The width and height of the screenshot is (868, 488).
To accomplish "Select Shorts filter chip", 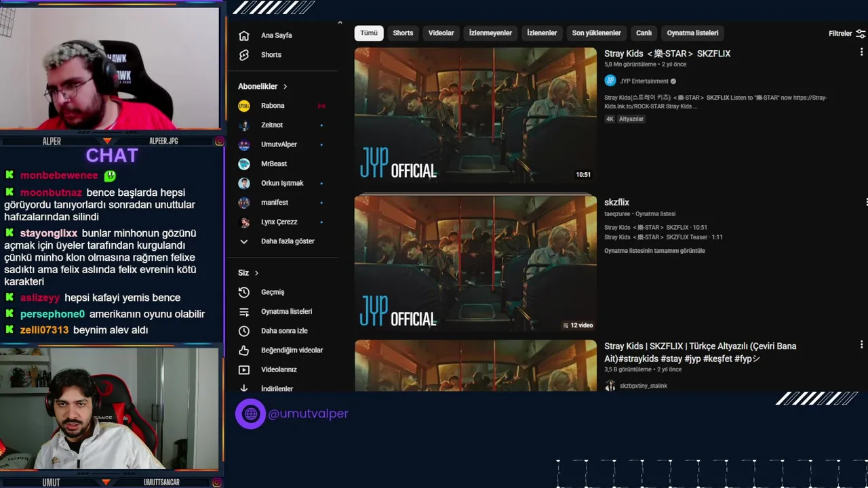I will pyautogui.click(x=403, y=33).
